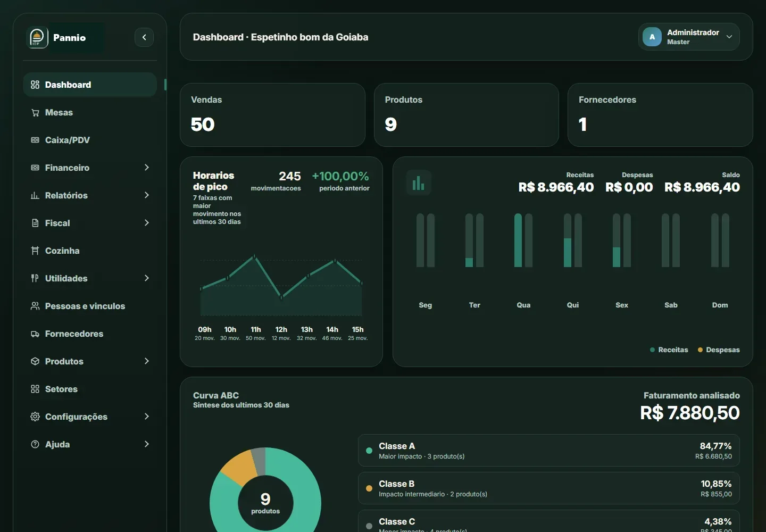Open the Fornecedores summary card
Viewport: 766px width, 532px height.
(660, 115)
